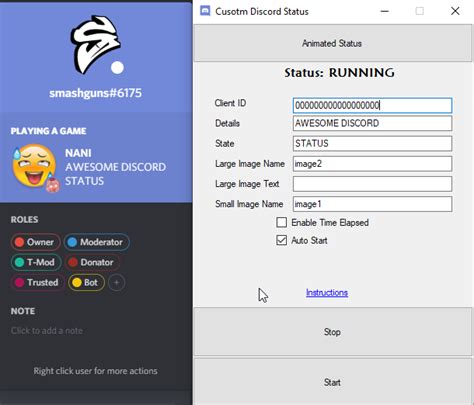This screenshot has width=474, height=405.
Task: Click the Donator role dot
Action: tap(73, 262)
